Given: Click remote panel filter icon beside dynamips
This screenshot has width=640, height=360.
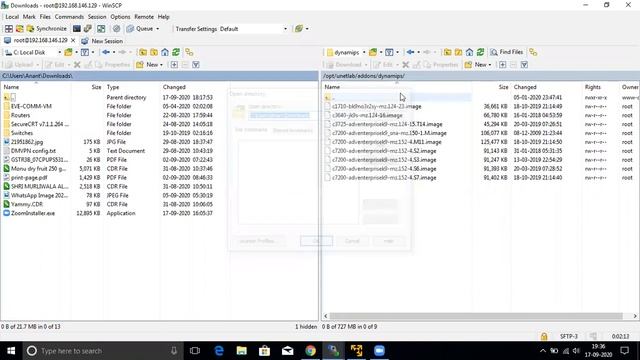Looking at the screenshot, I should pos(389,52).
